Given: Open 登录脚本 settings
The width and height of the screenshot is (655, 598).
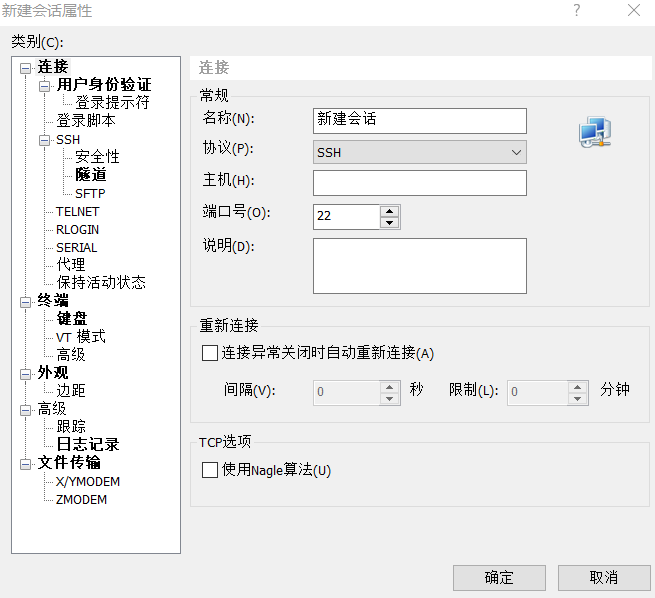Looking at the screenshot, I should 86,120.
